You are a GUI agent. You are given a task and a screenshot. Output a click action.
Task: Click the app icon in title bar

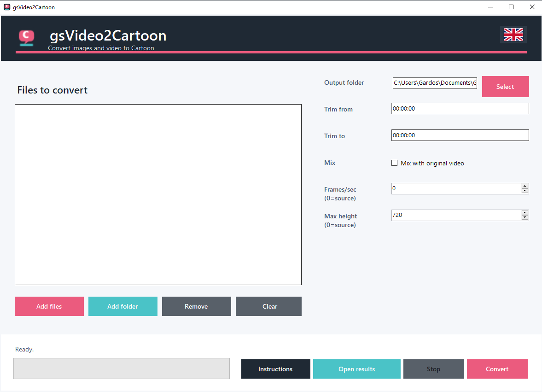point(7,7)
